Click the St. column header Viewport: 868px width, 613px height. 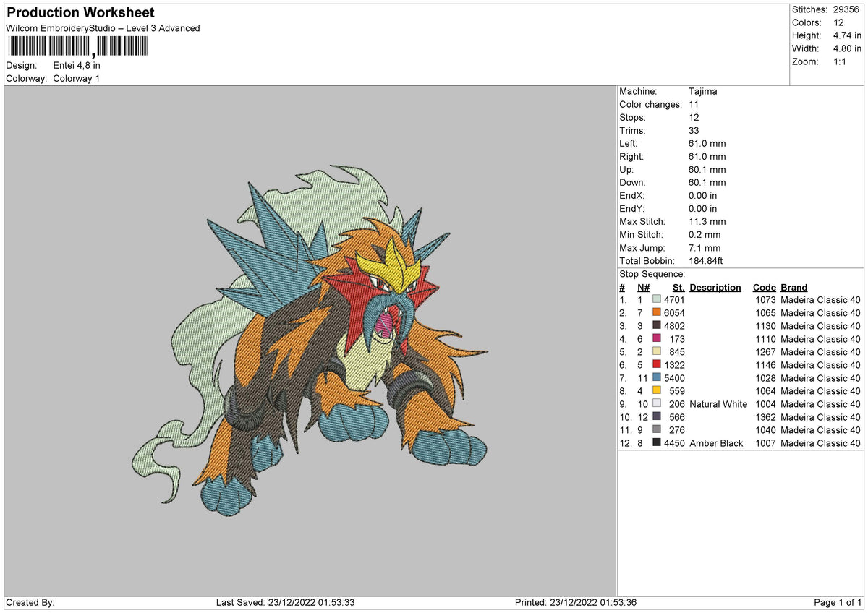point(678,287)
